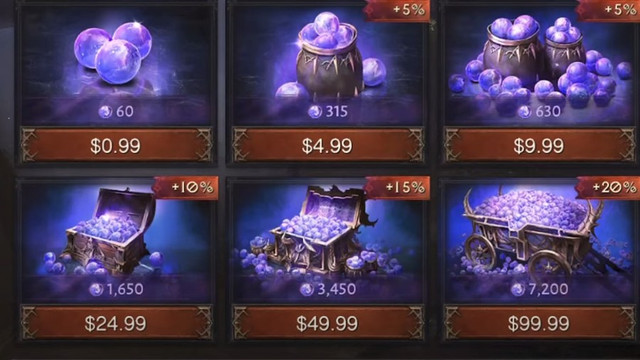This screenshot has height=360, width=640.
Task: Click the three purple orbs image
Action: pyautogui.click(x=113, y=52)
